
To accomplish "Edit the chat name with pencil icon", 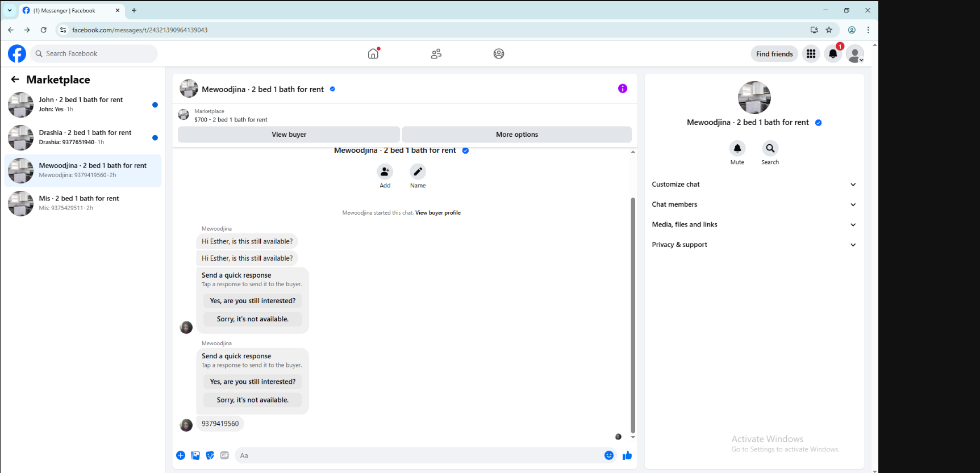I will point(418,171).
